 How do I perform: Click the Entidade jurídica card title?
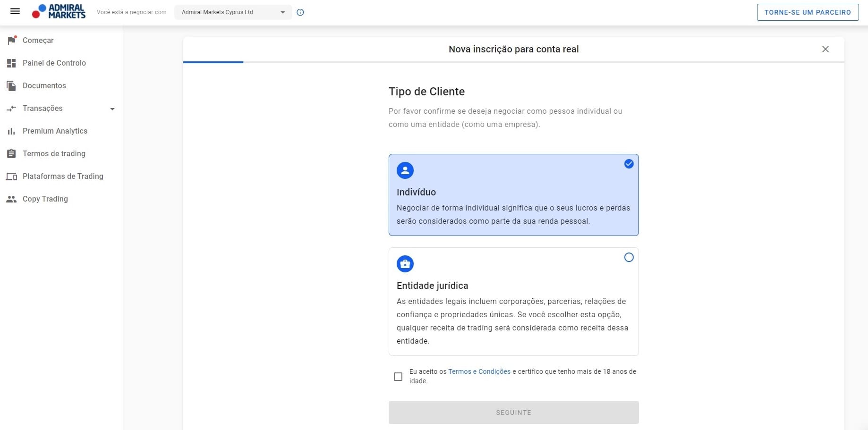tap(433, 286)
